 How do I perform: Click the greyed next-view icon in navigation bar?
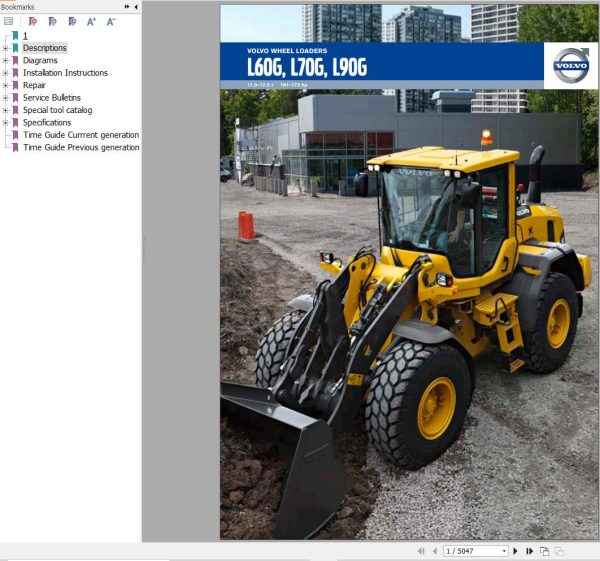point(559,551)
